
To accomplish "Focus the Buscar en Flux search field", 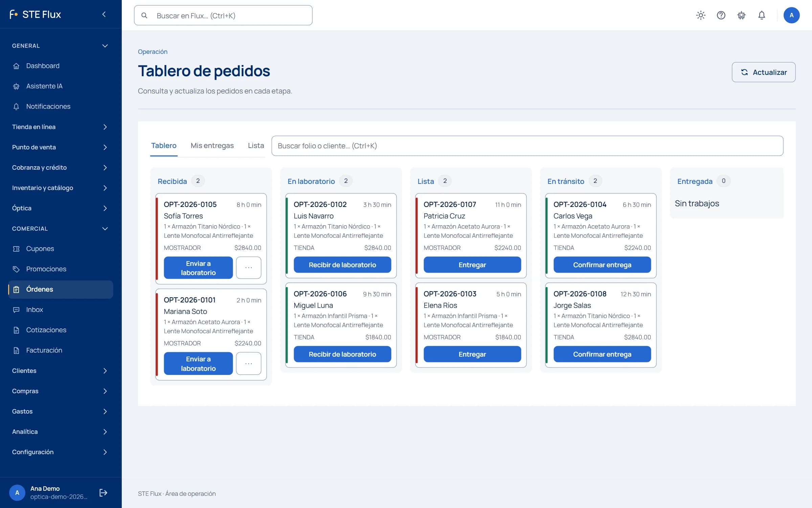I will tap(223, 15).
